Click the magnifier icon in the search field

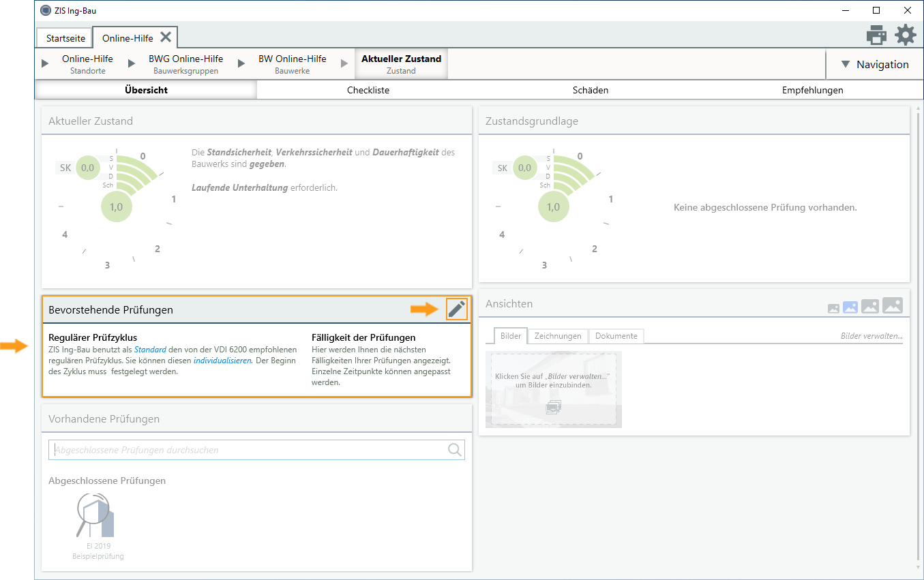455,450
